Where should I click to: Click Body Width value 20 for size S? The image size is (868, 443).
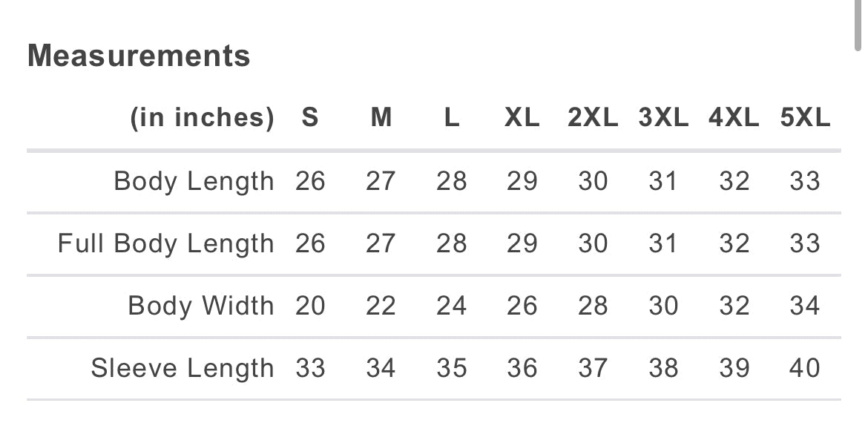click(310, 306)
